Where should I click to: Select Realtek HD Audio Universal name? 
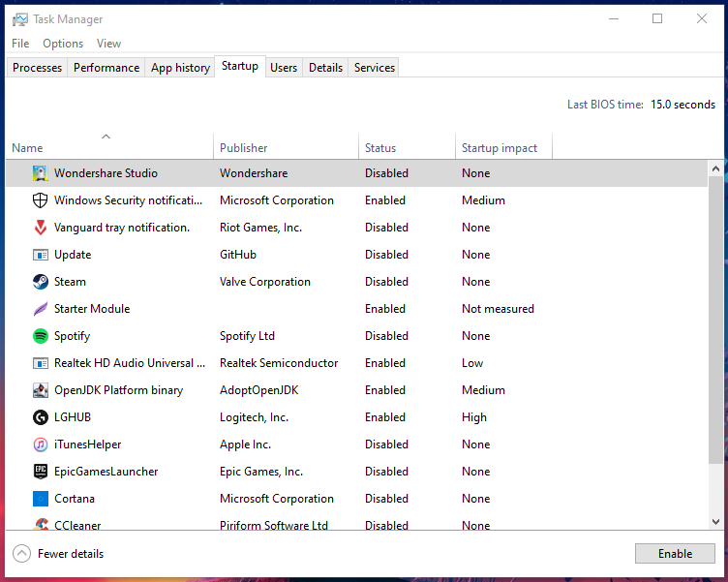pos(130,363)
